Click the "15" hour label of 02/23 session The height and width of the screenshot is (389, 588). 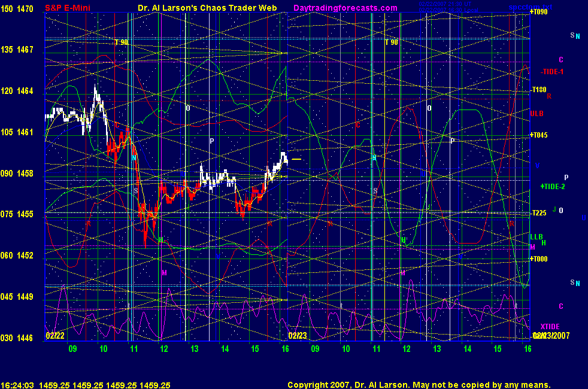(x=497, y=348)
